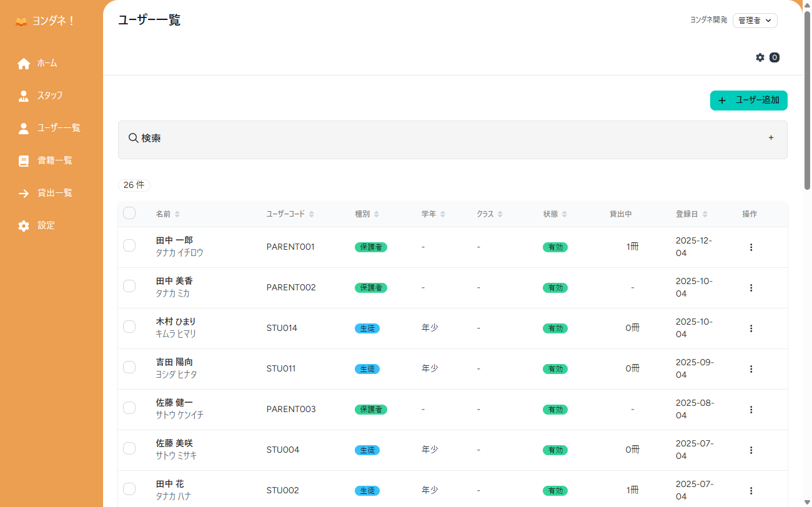The image size is (812, 507).
Task: Select the checkbox for 吉田 陽向
Action: [129, 367]
